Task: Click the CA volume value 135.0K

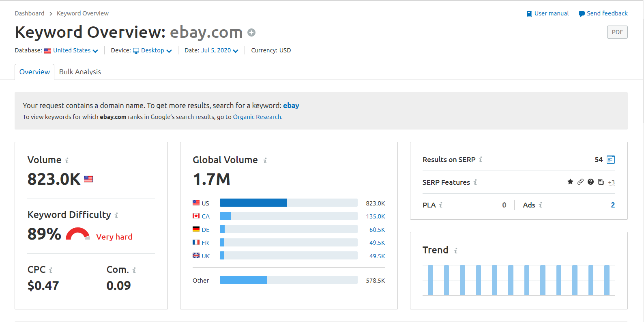Action: pos(376,216)
